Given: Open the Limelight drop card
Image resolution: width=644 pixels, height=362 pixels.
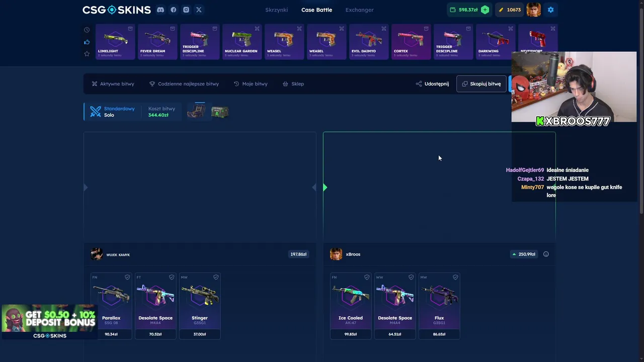Looking at the screenshot, I should pyautogui.click(x=115, y=42).
